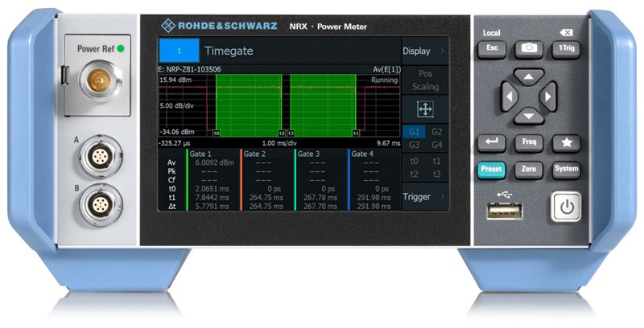Click the Power Ref RF connector
The height and width of the screenshot is (328, 644).
[100, 80]
